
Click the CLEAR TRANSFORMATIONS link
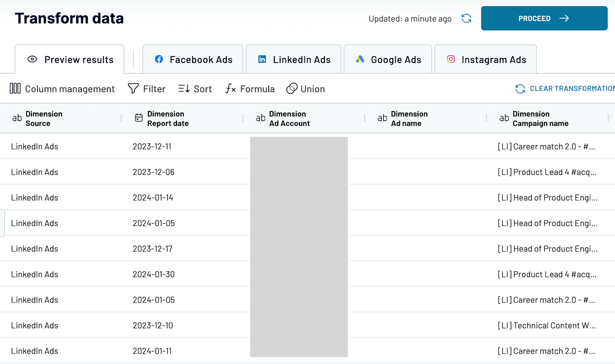pos(572,89)
